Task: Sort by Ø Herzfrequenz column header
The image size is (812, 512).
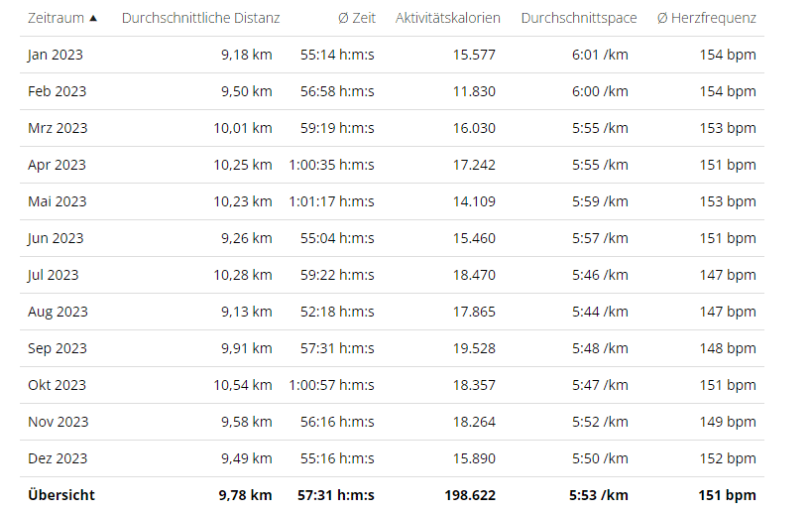Action: tap(706, 18)
